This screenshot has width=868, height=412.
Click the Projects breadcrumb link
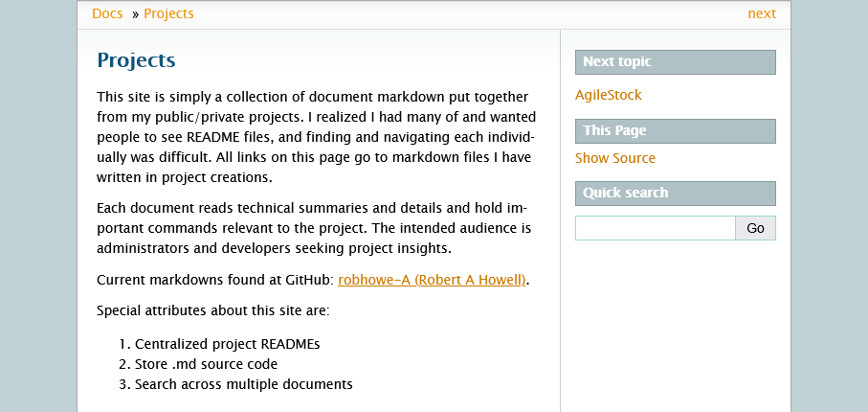click(x=168, y=13)
